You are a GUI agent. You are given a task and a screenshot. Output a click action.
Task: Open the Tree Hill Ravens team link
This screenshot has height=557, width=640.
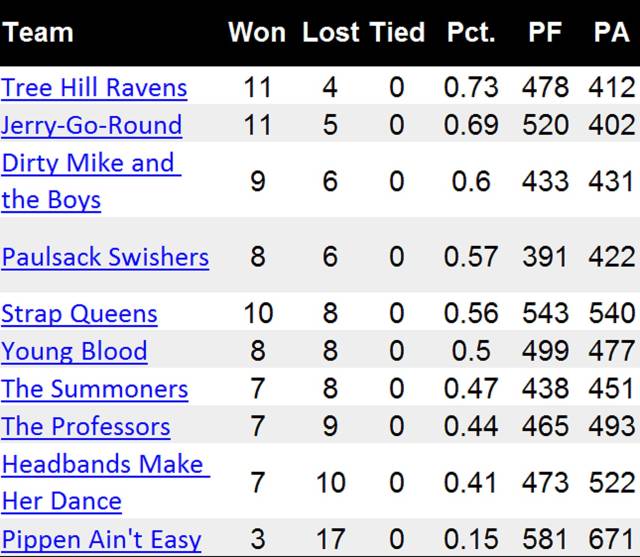point(94,87)
